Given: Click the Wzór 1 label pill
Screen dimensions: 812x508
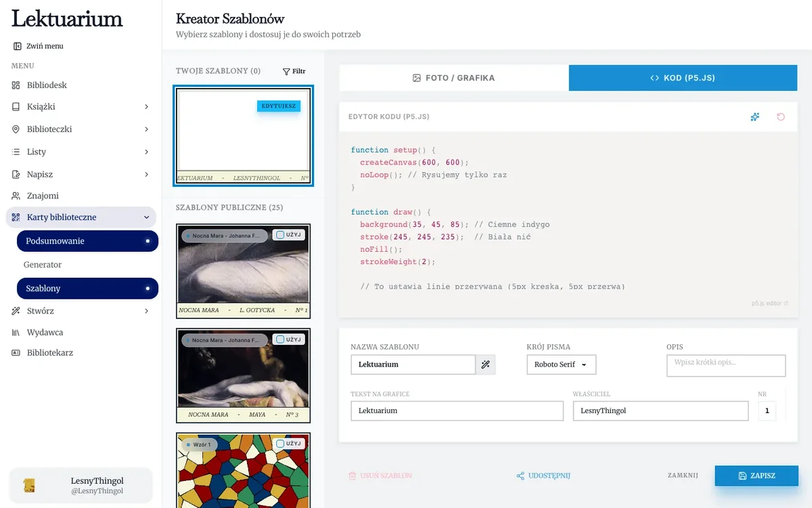Looking at the screenshot, I should pos(200,444).
